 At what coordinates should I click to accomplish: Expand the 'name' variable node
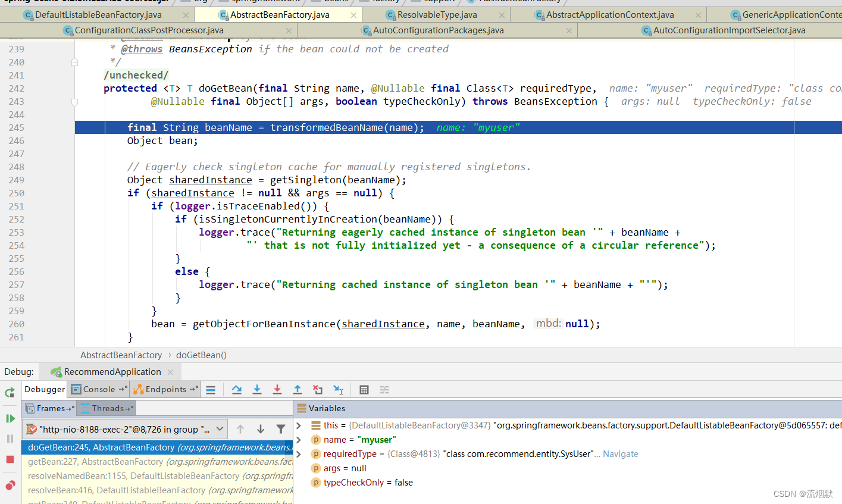tap(299, 440)
